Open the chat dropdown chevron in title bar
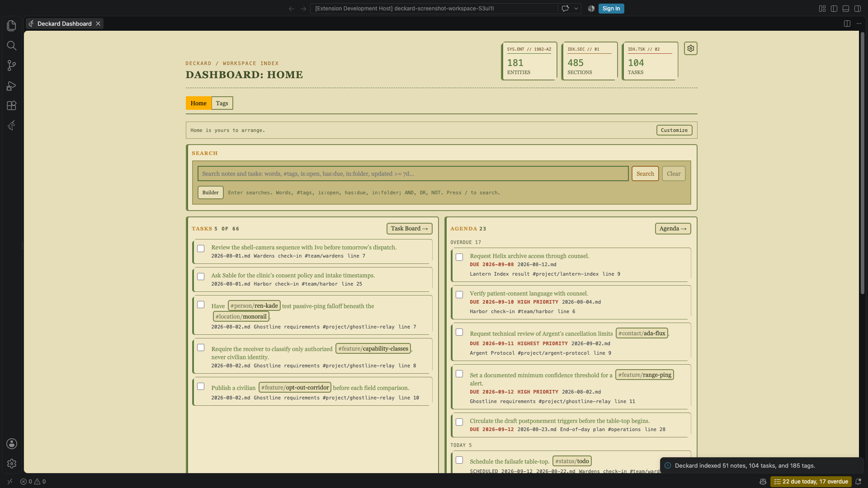Screen dimensions: 868x488 (x=576, y=9)
